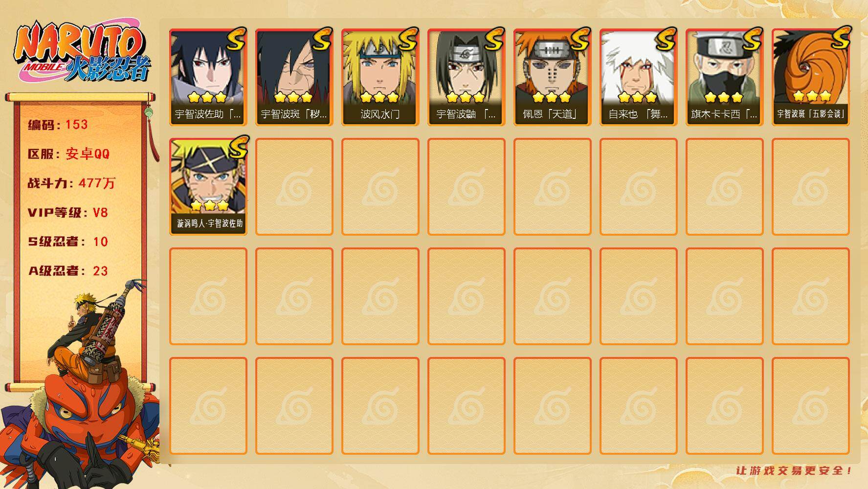Click the S级忍者: 10 count
The width and height of the screenshot is (868, 489).
[x=68, y=242]
